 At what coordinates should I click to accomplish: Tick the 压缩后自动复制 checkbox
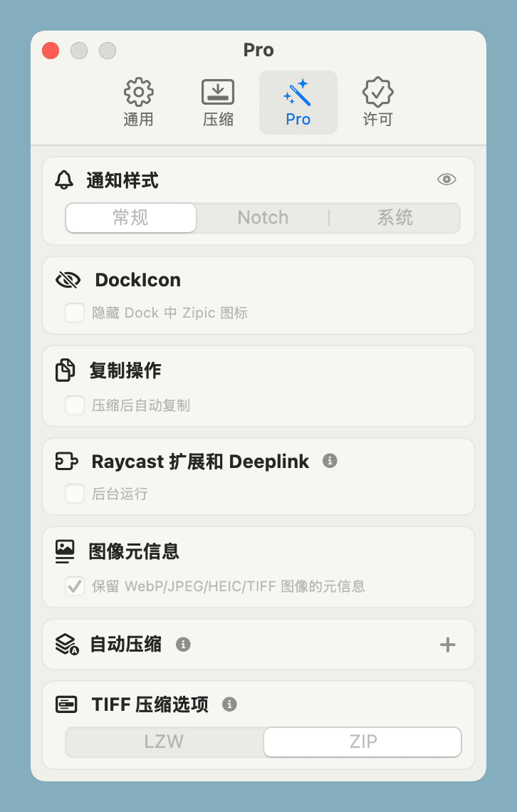click(x=75, y=405)
